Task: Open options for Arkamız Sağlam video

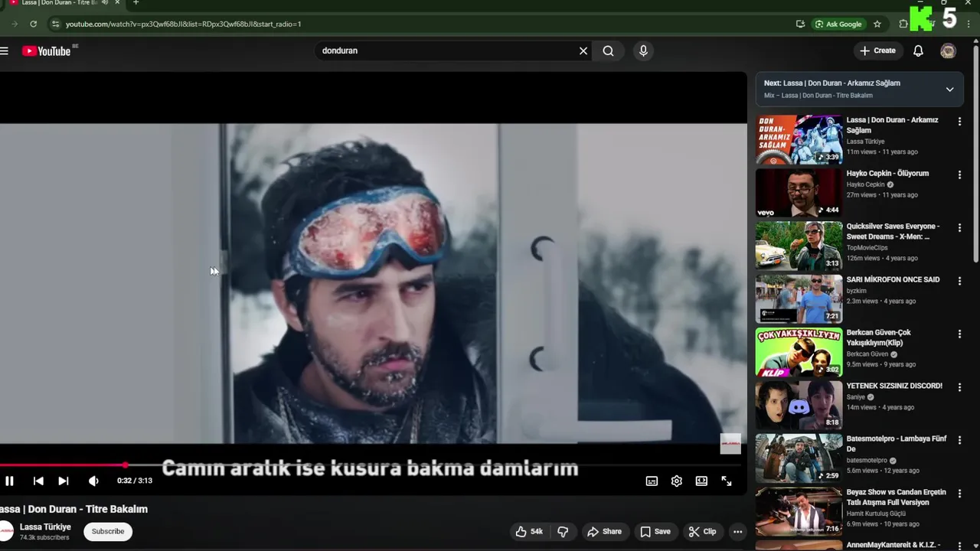Action: [x=959, y=122]
